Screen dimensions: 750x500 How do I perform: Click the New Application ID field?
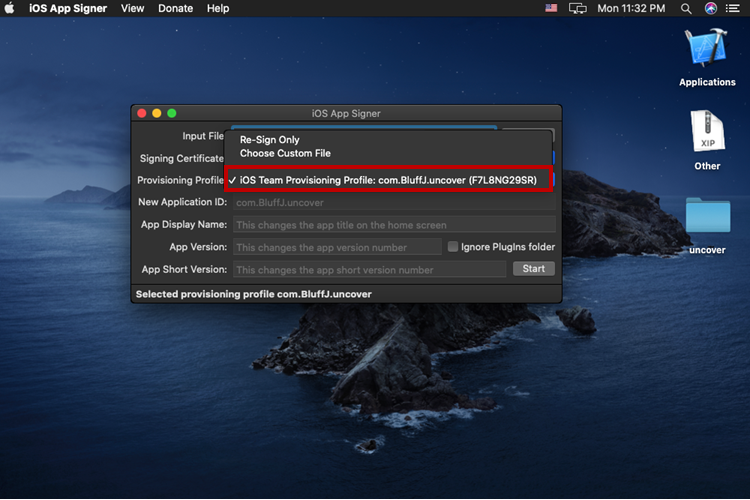(x=394, y=202)
